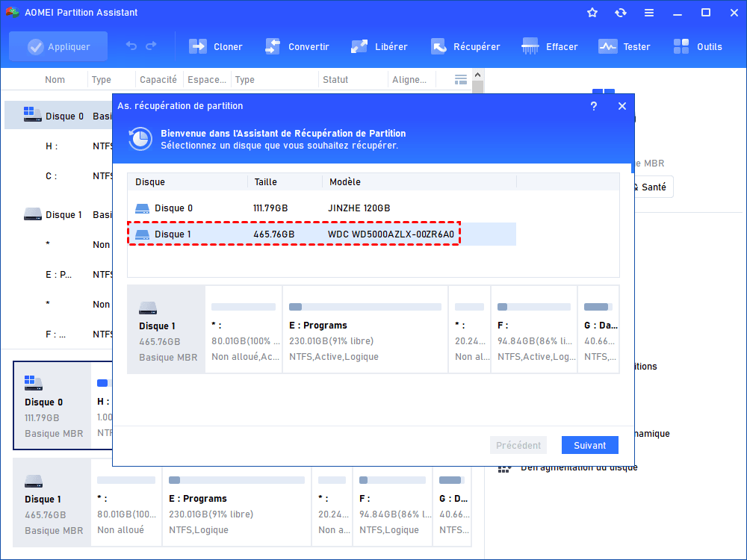Screen dimensions: 747x560
Task: Open the Effacer tool
Action: [x=549, y=46]
